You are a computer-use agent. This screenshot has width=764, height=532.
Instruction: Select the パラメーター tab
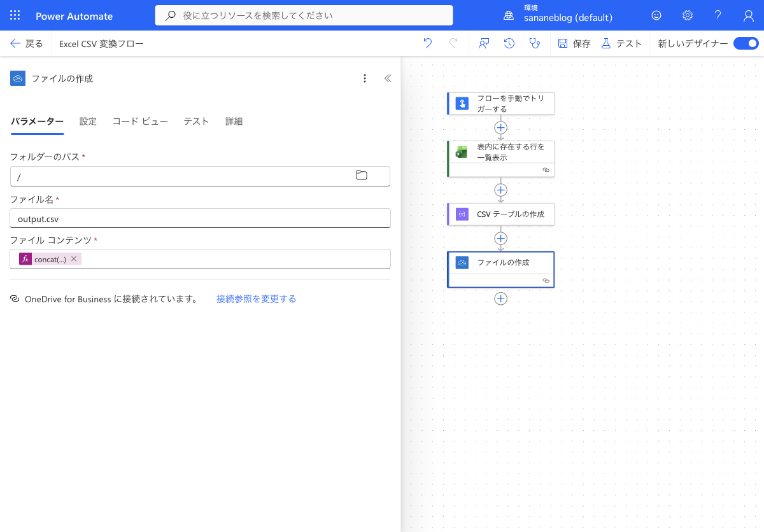tap(37, 122)
